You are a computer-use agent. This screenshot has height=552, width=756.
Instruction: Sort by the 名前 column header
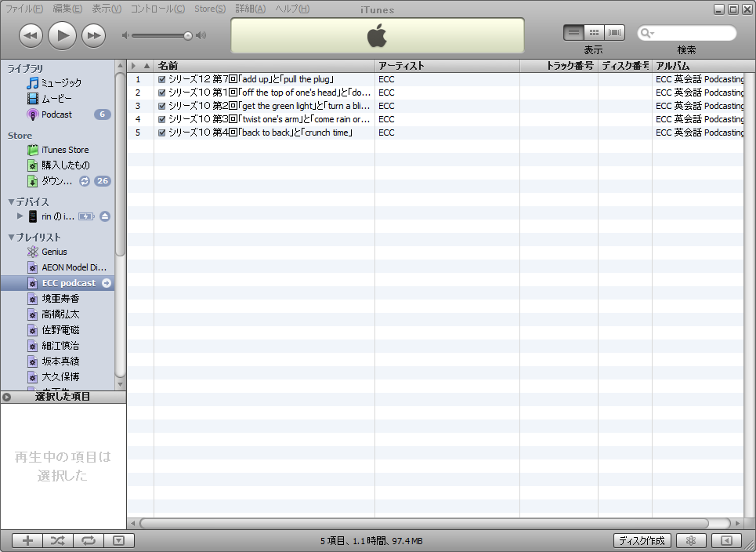click(x=264, y=66)
